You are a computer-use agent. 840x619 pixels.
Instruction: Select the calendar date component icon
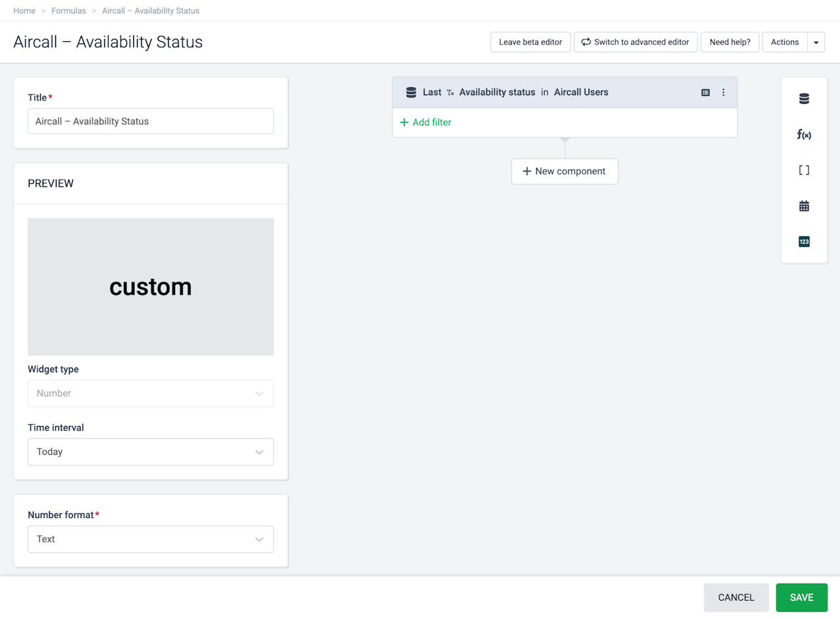point(804,206)
